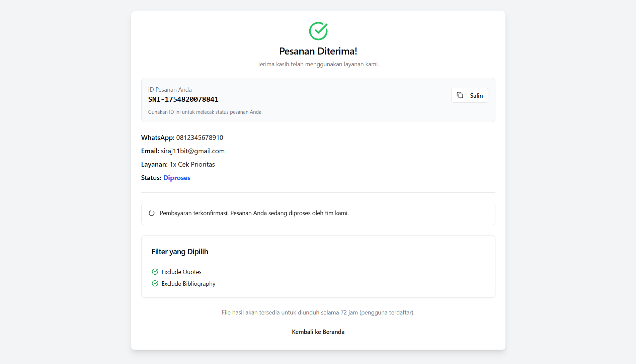Image resolution: width=636 pixels, height=364 pixels.
Task: Click the Pesanan Diterima! heading
Action: [318, 51]
